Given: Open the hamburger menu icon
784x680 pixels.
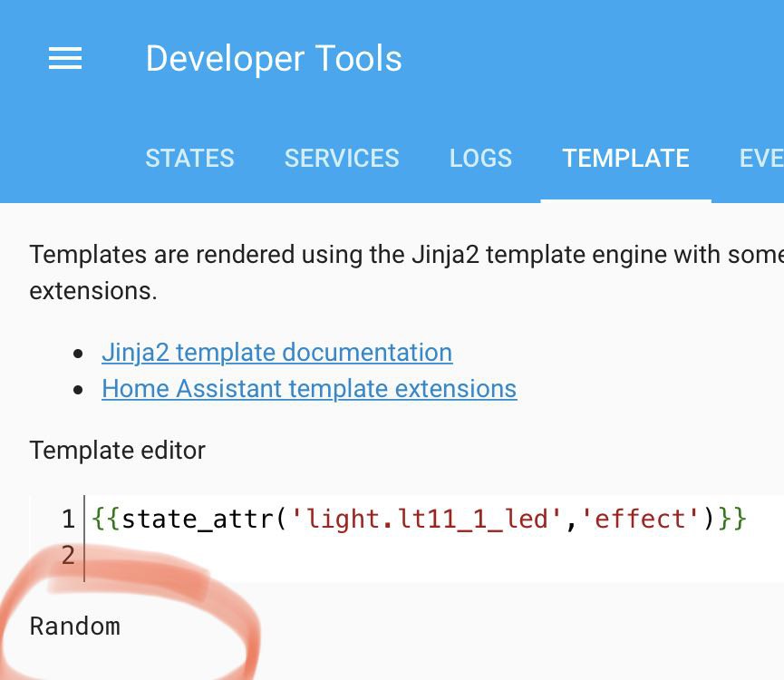Looking at the screenshot, I should 65,58.
